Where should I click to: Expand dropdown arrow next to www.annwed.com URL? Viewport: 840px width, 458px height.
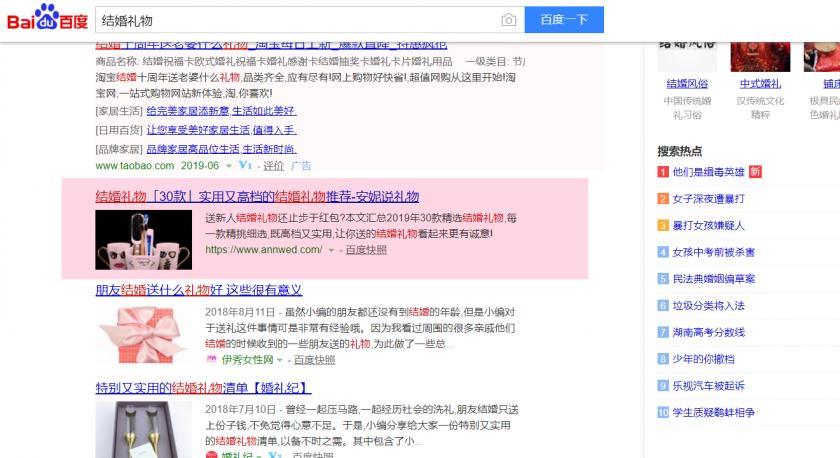point(330,249)
